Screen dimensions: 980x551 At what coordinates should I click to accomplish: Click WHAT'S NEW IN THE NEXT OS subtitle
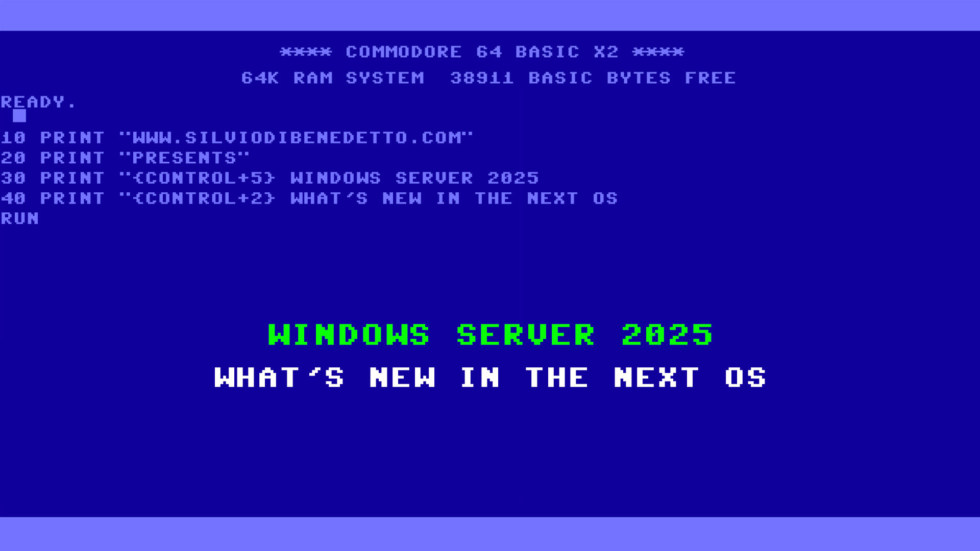click(490, 377)
